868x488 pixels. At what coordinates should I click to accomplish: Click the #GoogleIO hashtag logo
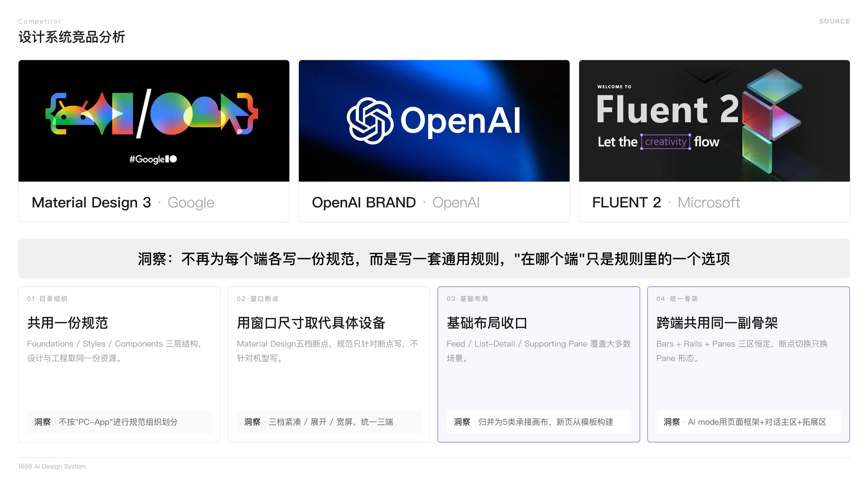coord(153,159)
